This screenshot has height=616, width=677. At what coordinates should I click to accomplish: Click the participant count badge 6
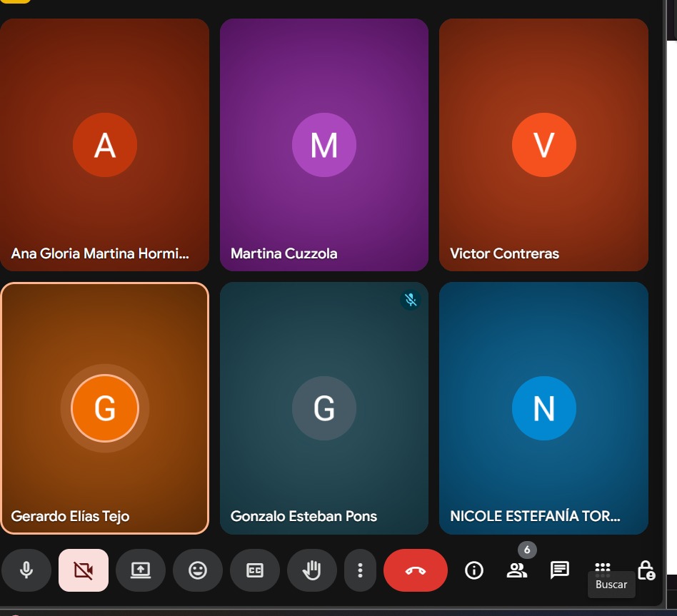(x=527, y=550)
